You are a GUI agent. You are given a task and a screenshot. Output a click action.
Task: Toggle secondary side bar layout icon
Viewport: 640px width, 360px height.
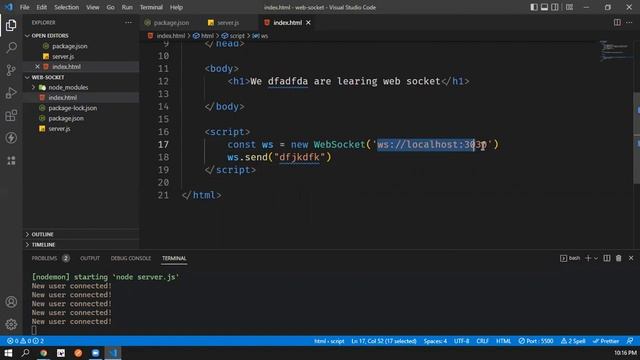pyautogui.click(x=555, y=7)
